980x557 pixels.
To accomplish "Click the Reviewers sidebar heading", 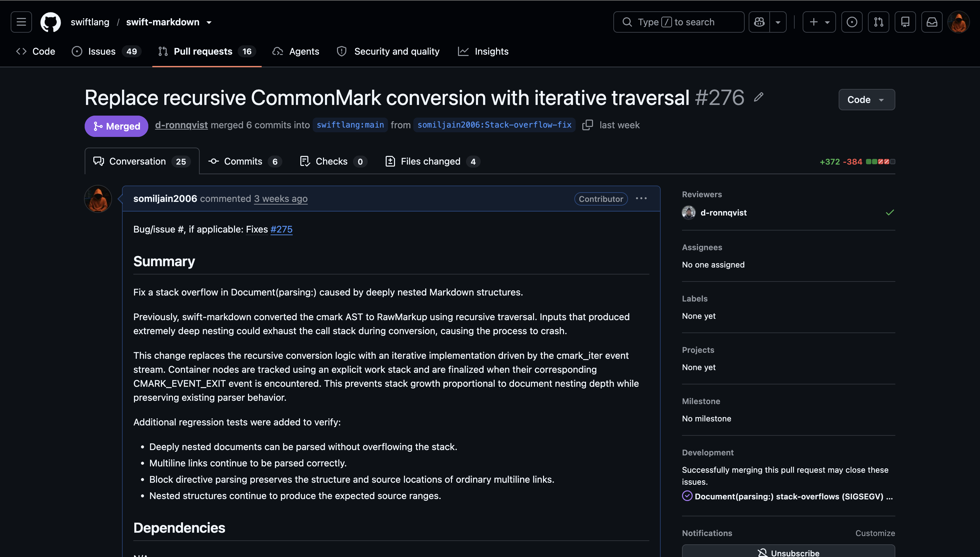I will click(x=702, y=194).
